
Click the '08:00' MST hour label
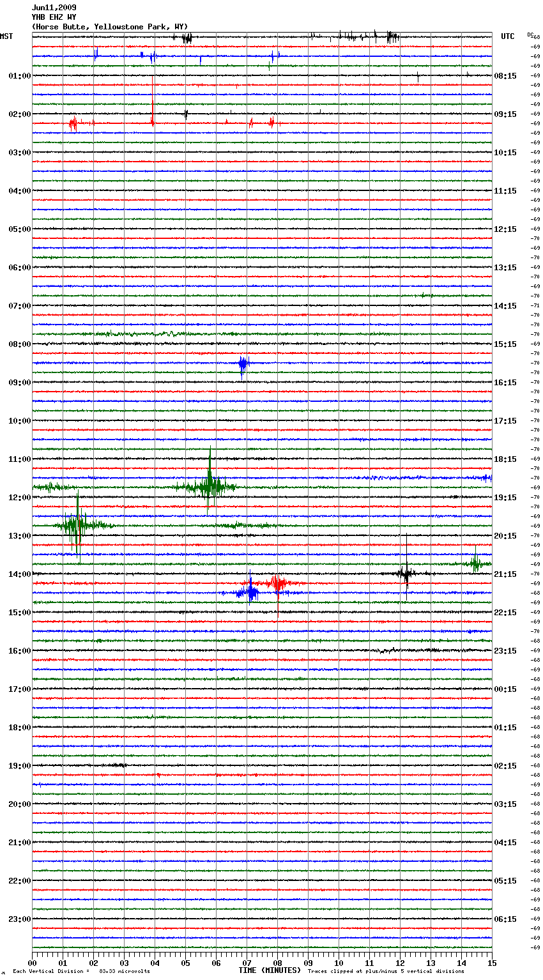point(20,344)
